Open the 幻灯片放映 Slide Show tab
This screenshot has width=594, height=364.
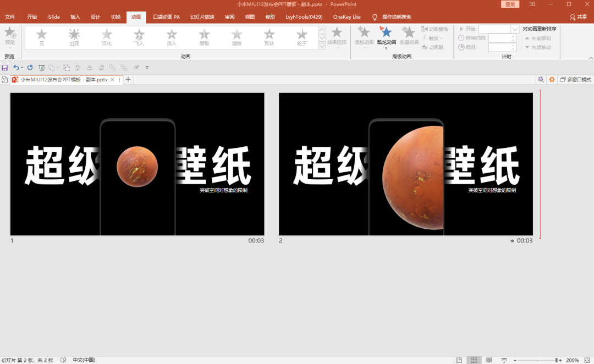[x=202, y=17]
